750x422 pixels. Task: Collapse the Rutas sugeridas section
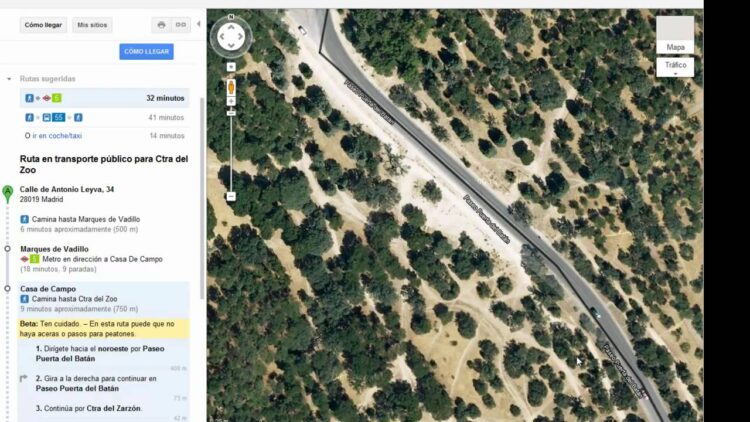click(9, 78)
